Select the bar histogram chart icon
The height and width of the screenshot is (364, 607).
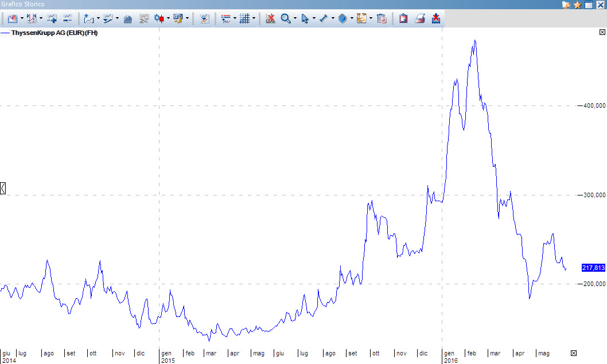128,18
